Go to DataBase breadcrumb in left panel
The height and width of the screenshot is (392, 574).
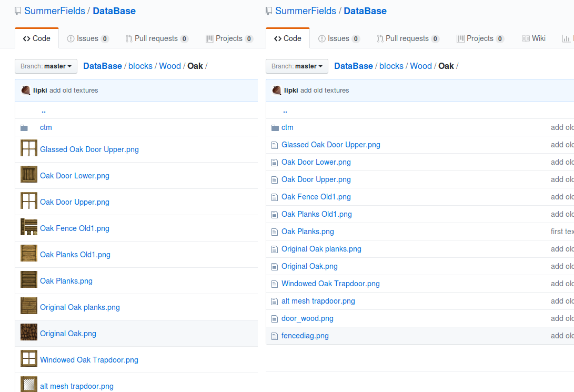[x=103, y=66]
